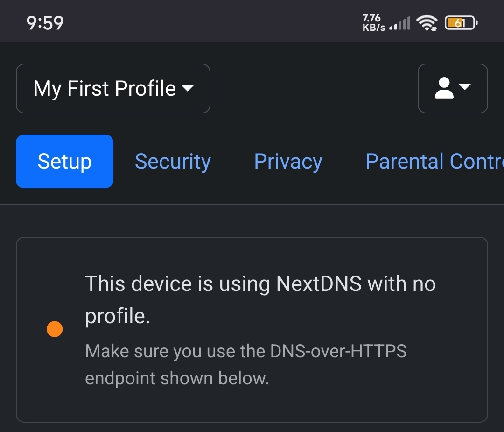Click the "This device is using NextDNS" message

pyautogui.click(x=260, y=299)
